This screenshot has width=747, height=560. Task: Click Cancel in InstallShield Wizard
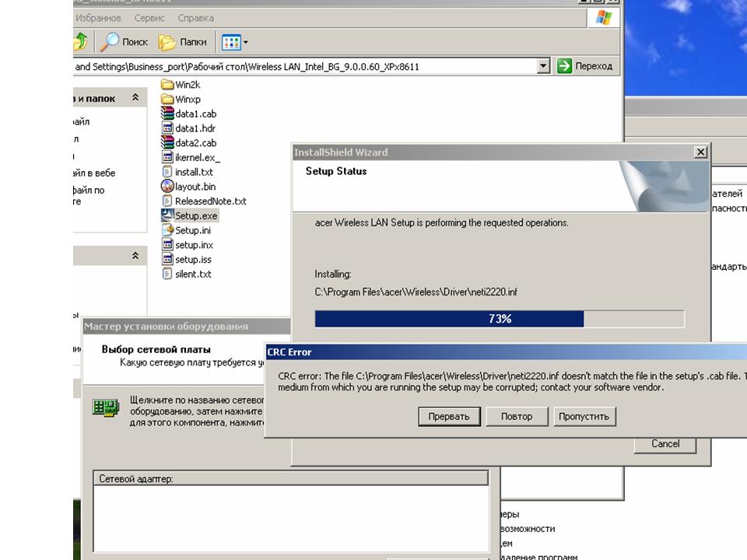coord(665,444)
